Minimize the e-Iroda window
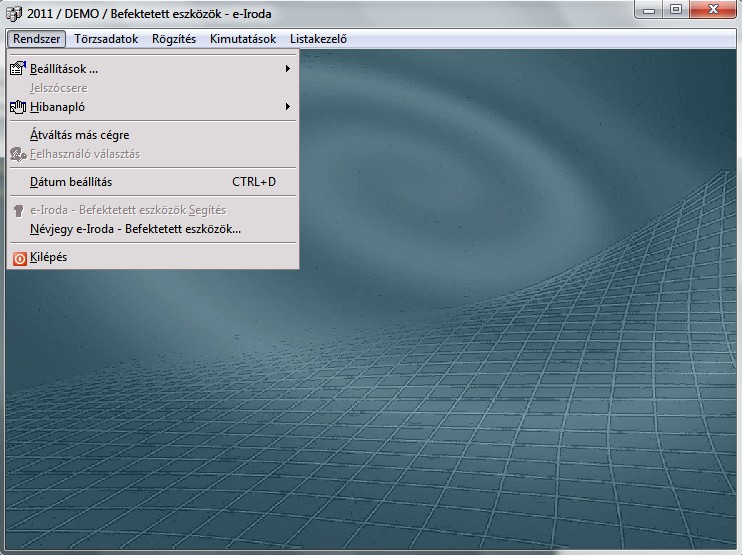 tap(651, 11)
